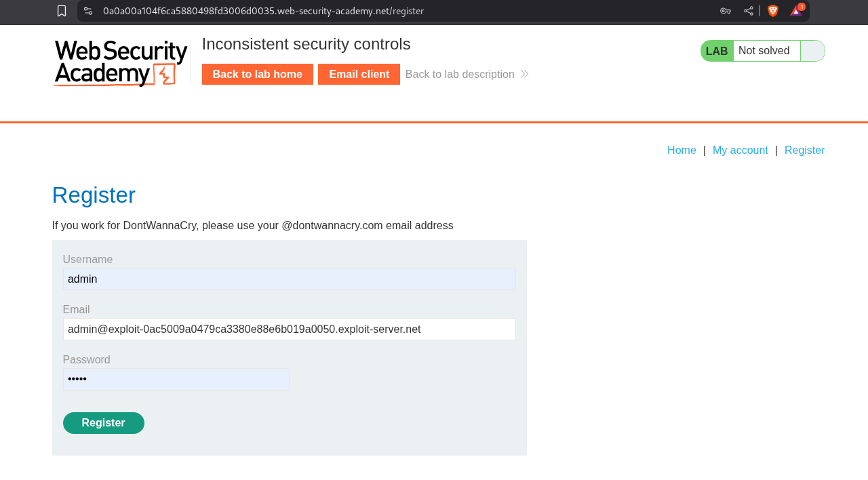Screen dimensions: 868x480
Task: Click the saved passwords key icon
Action: point(726,11)
